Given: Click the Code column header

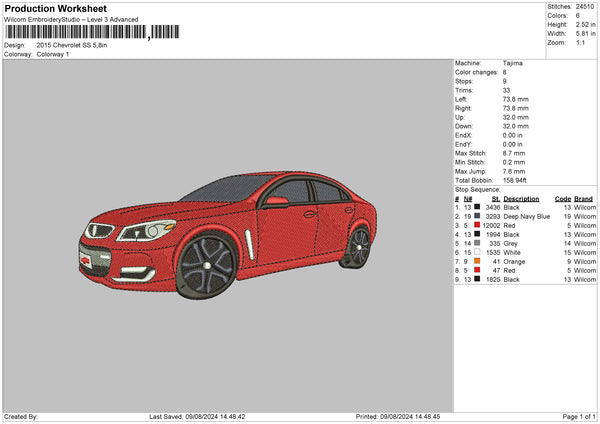Looking at the screenshot, I should click(x=563, y=198).
